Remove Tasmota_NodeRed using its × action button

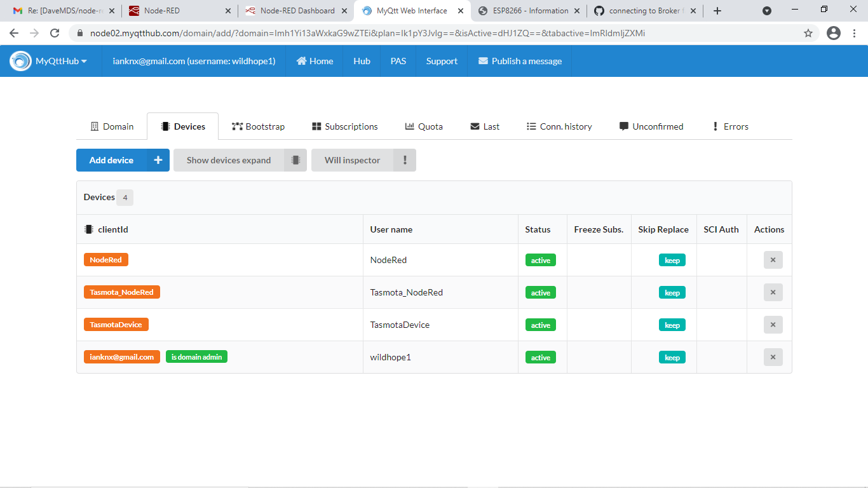click(x=773, y=292)
